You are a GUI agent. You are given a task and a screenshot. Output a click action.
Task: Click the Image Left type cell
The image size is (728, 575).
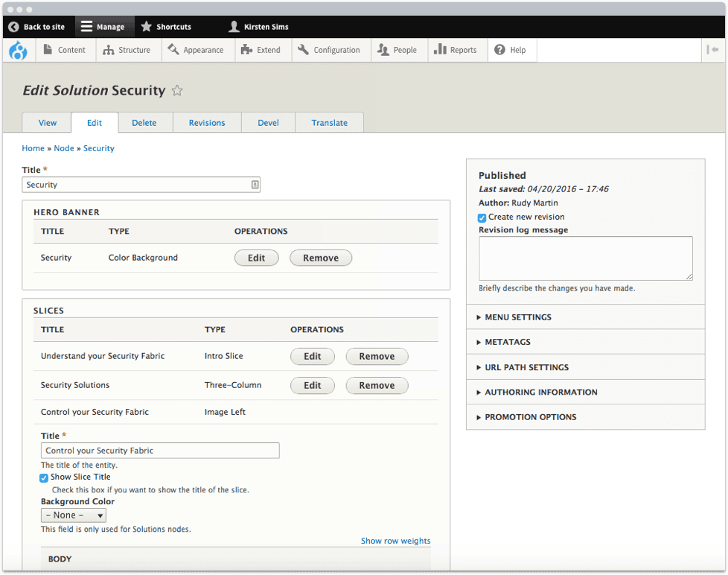[x=226, y=413]
